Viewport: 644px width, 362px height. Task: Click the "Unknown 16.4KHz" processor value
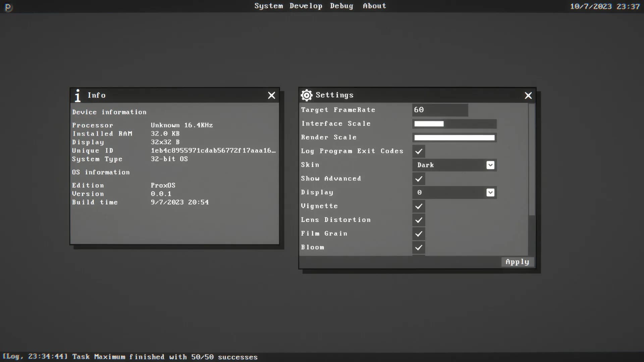182,125
